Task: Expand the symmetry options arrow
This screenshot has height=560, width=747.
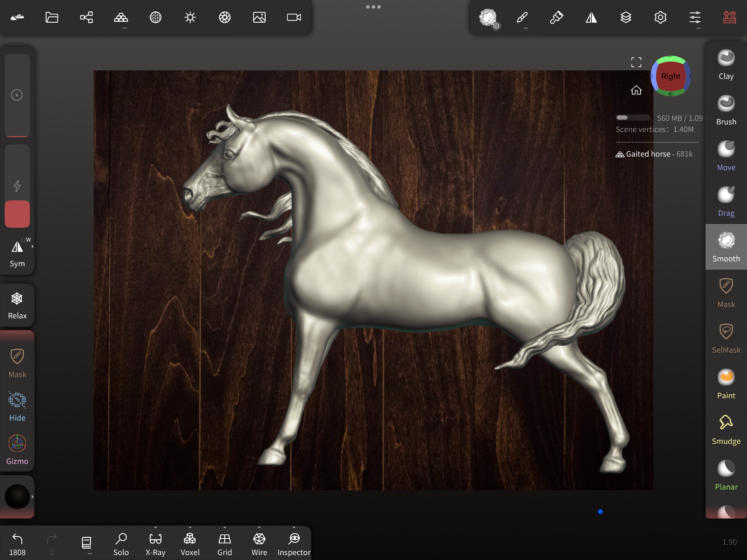Action: coord(33,247)
